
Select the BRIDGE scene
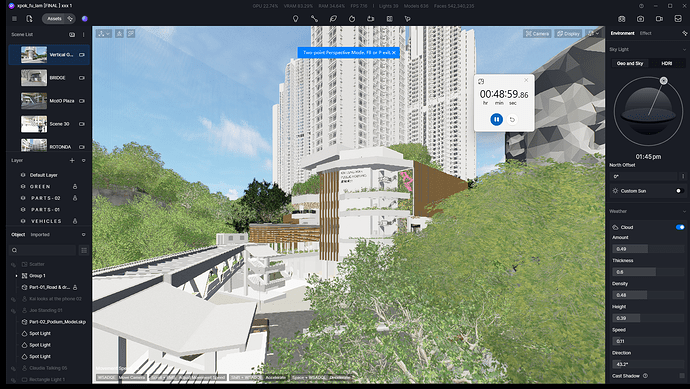pyautogui.click(x=49, y=77)
